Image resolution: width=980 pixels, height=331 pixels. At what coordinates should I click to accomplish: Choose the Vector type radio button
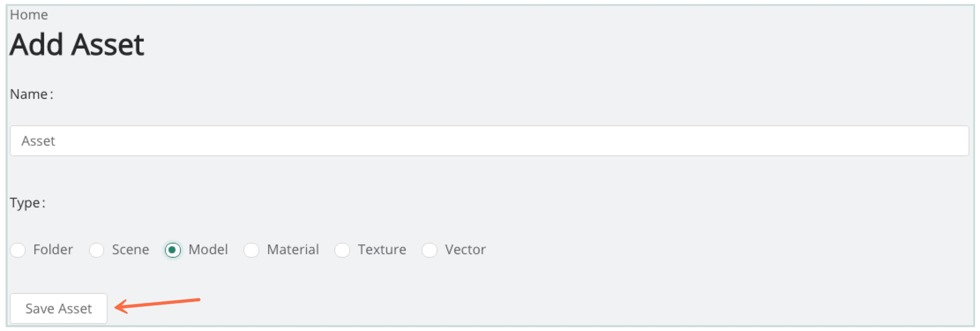coord(430,250)
